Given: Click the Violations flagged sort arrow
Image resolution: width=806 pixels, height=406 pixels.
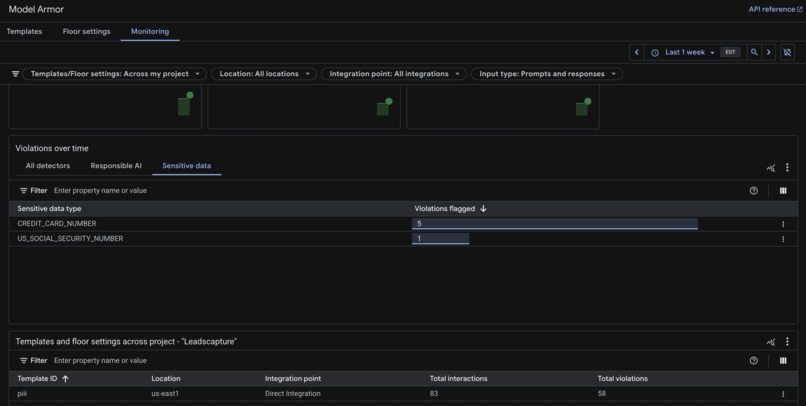Looking at the screenshot, I should click(483, 209).
